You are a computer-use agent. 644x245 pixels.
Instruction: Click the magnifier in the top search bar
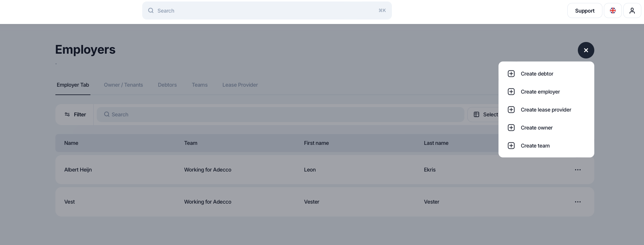point(151,10)
